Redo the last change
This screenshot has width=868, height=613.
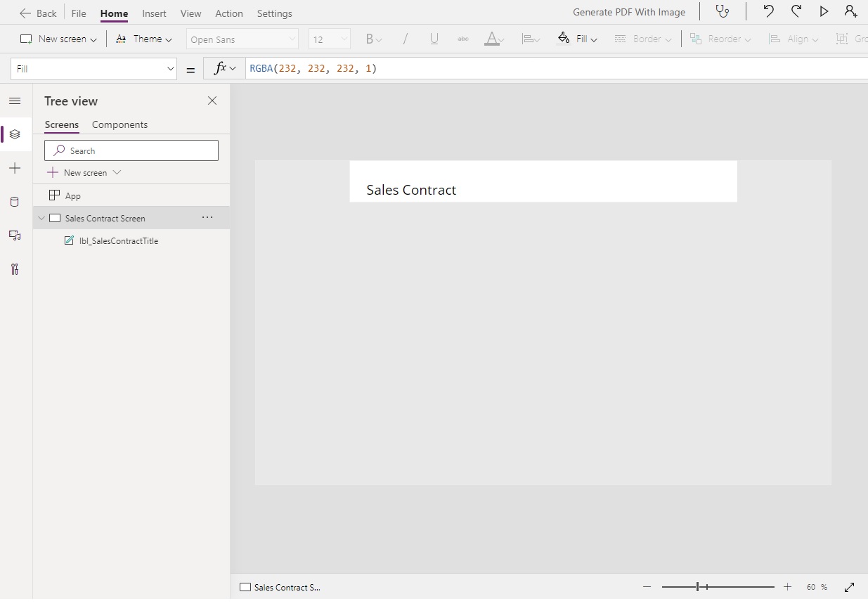tap(796, 11)
